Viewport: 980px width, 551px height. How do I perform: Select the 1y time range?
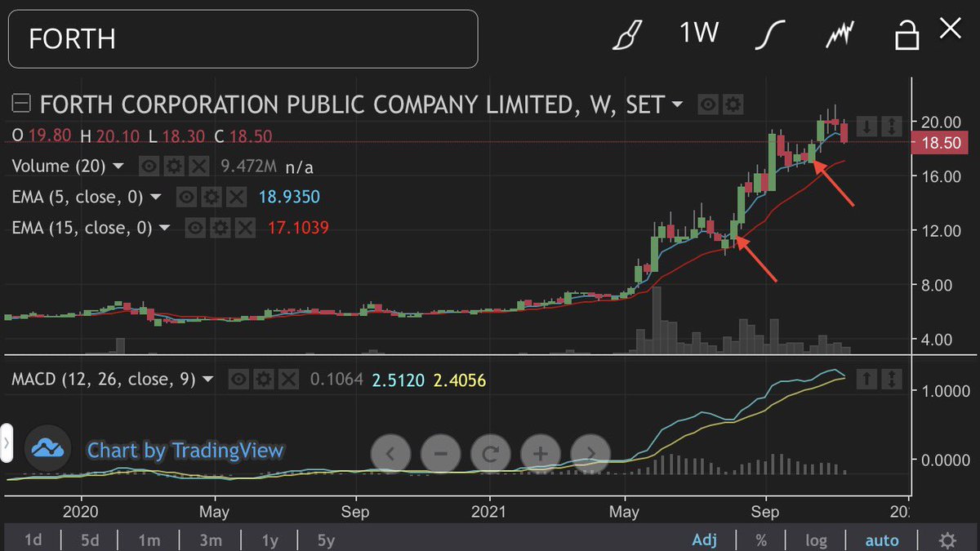[x=269, y=540]
